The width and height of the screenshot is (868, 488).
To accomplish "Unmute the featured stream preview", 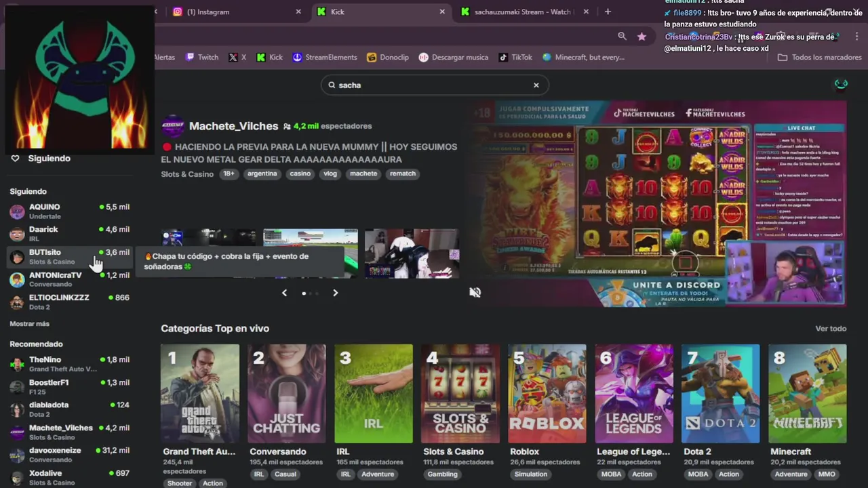I will click(x=475, y=292).
